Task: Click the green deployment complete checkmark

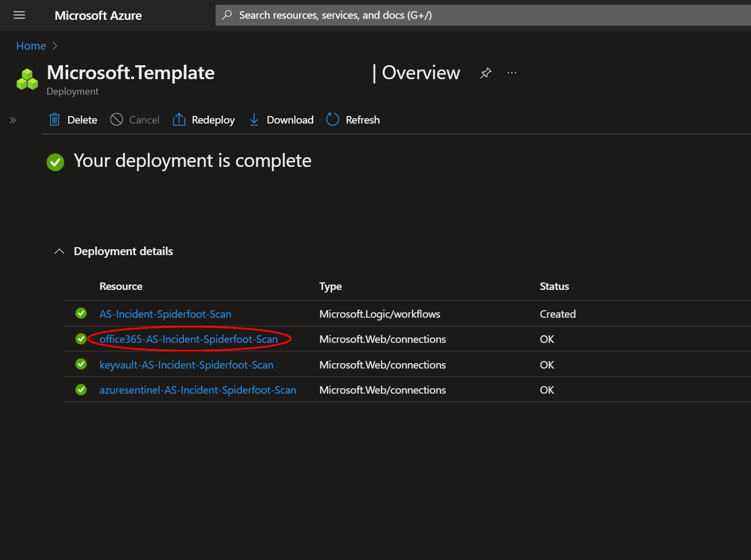Action: (56, 162)
